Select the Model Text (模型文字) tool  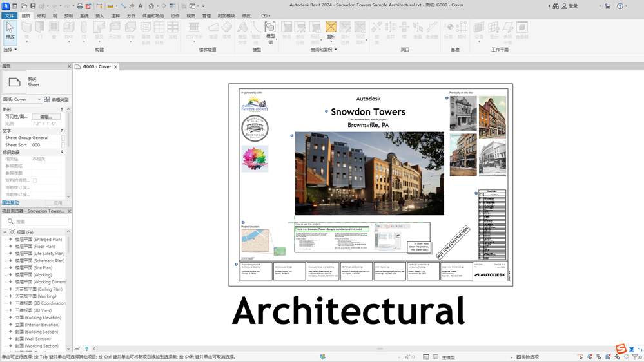tap(242, 33)
